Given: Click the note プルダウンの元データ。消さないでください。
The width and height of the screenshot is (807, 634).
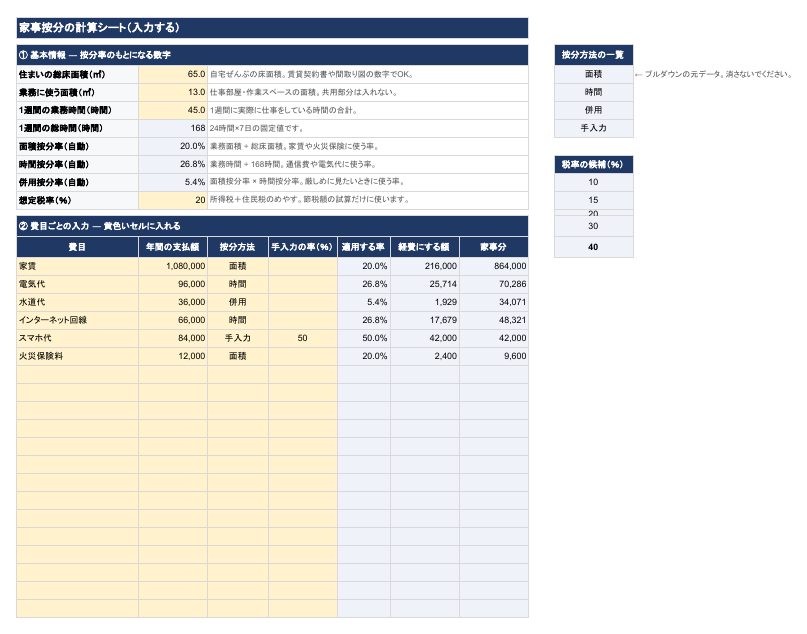Looking at the screenshot, I should coord(713,74).
